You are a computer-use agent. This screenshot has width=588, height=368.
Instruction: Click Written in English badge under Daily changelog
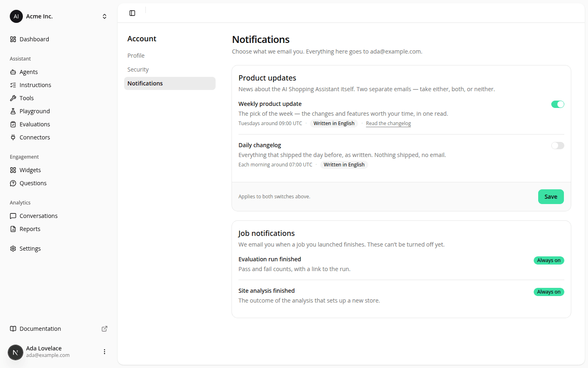[344, 165]
